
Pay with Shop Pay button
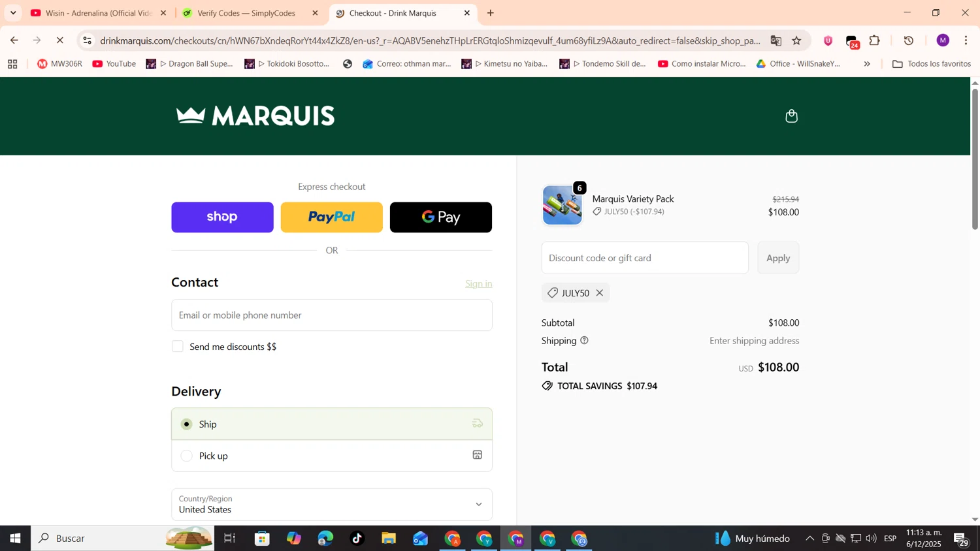(222, 217)
